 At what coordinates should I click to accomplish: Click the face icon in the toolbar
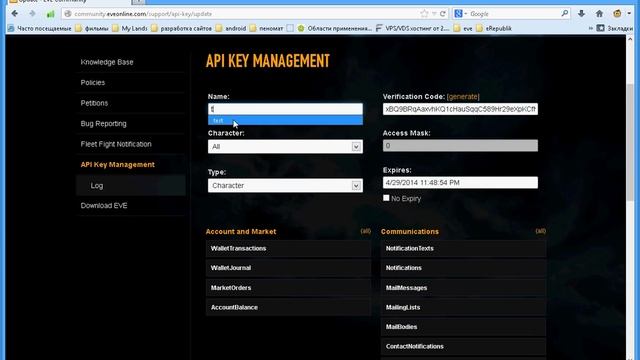click(x=617, y=13)
